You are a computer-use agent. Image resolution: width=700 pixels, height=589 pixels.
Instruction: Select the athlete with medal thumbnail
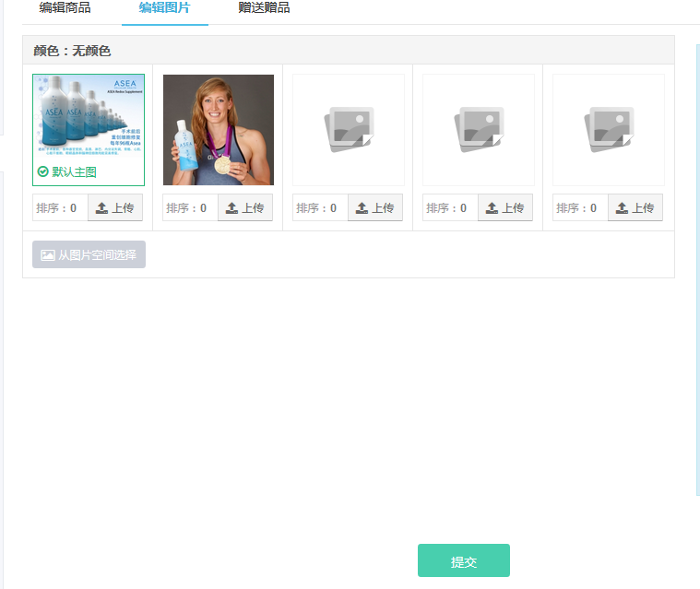pos(219,130)
